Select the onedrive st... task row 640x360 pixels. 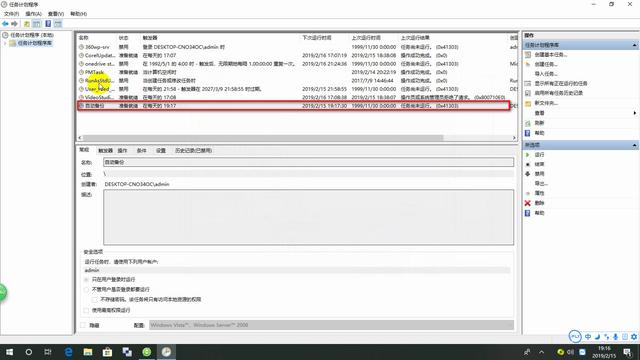[x=297, y=64]
